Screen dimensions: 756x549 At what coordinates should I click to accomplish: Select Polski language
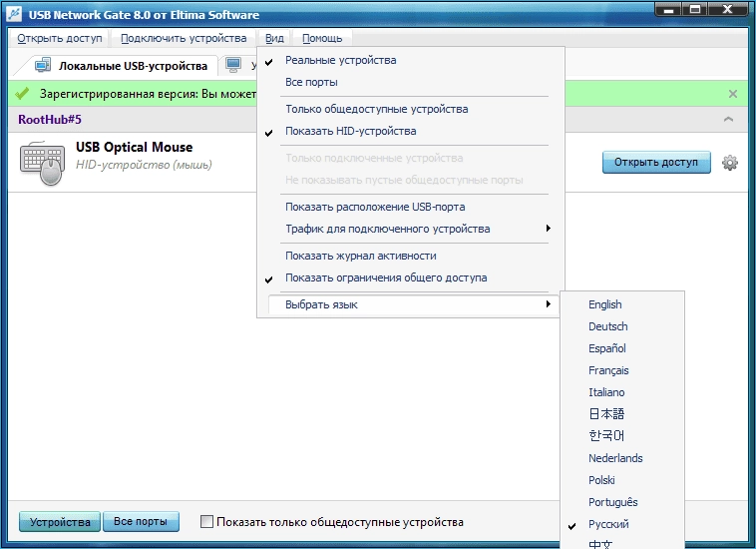[x=622, y=480]
